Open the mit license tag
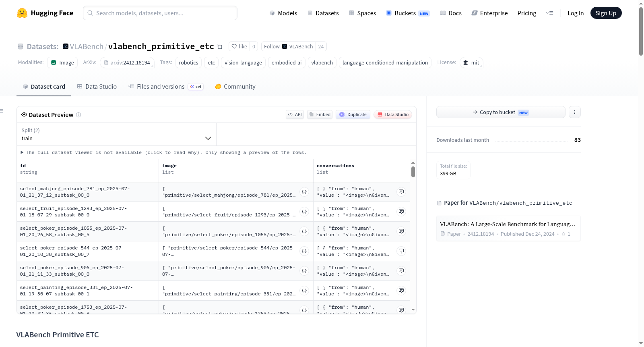 (x=471, y=62)
